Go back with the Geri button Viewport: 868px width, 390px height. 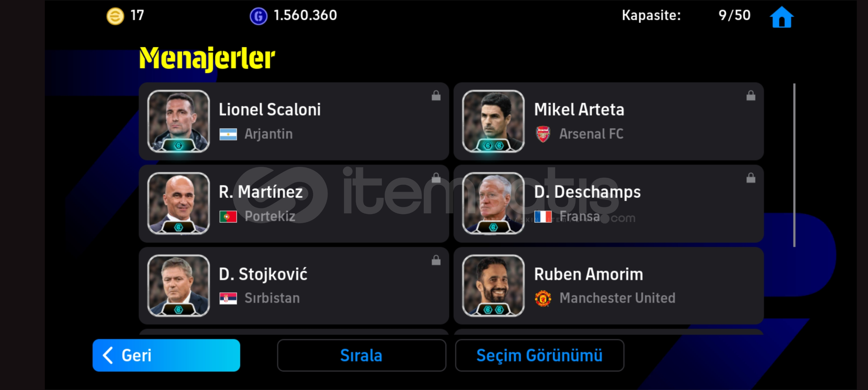pos(166,355)
